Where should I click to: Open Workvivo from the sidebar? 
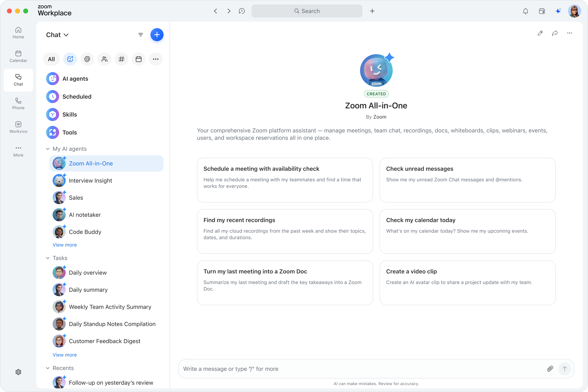[x=18, y=127]
